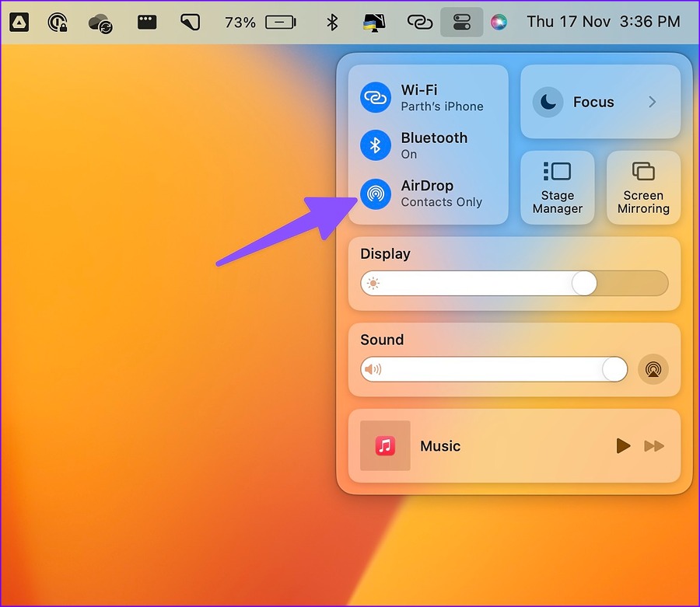Screen dimensions: 700x607
Task: Click the cloud sync icon in menu bar
Action: [100, 22]
